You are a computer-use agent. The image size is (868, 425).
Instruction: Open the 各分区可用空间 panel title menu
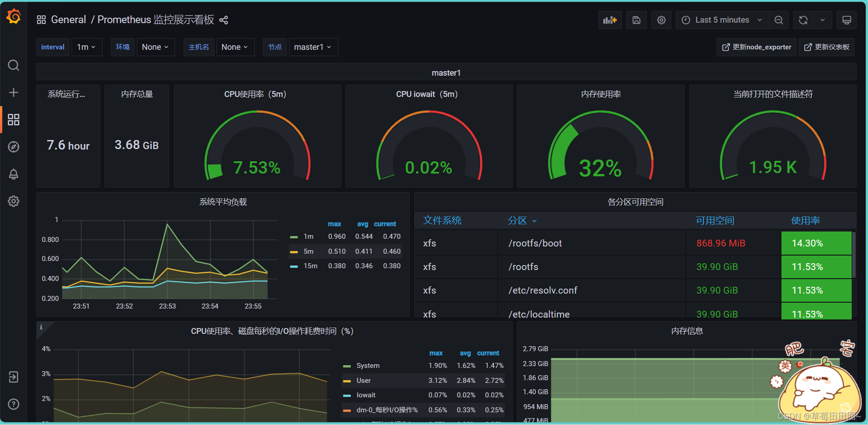click(635, 202)
